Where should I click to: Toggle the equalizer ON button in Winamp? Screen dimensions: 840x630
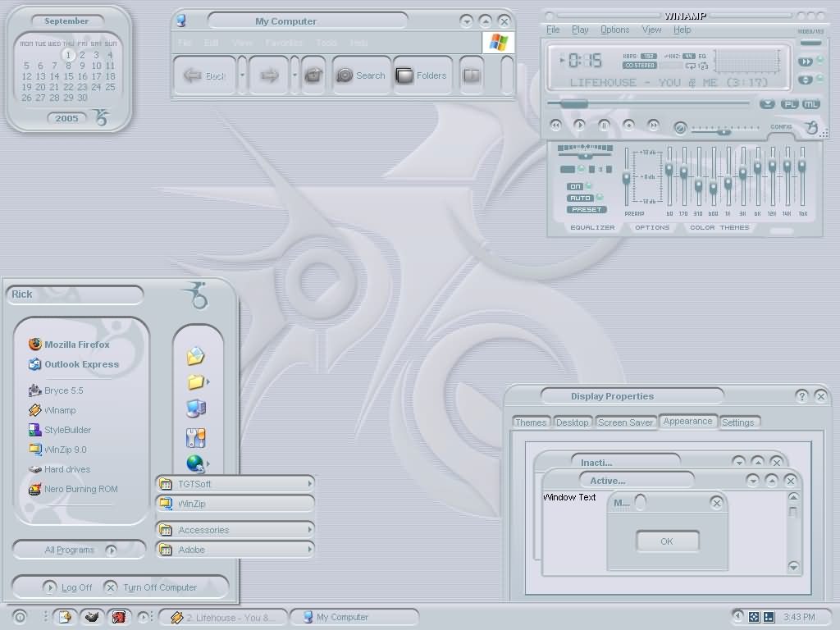pyautogui.click(x=575, y=186)
